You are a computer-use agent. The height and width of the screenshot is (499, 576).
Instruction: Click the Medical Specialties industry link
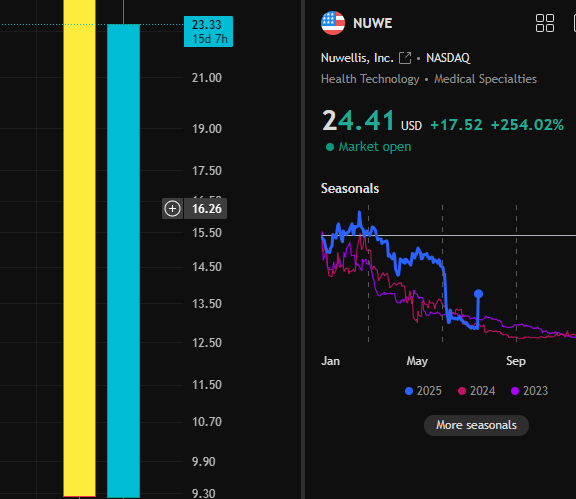485,79
